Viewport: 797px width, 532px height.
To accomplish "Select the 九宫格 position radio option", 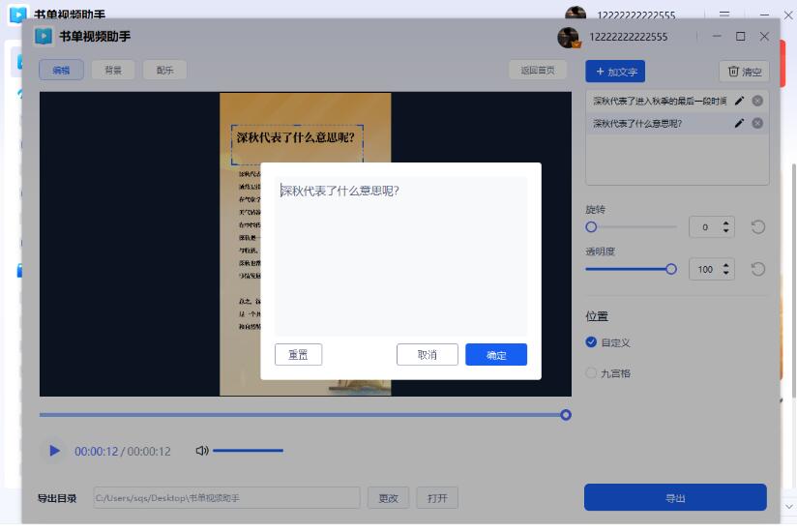I will (x=591, y=373).
